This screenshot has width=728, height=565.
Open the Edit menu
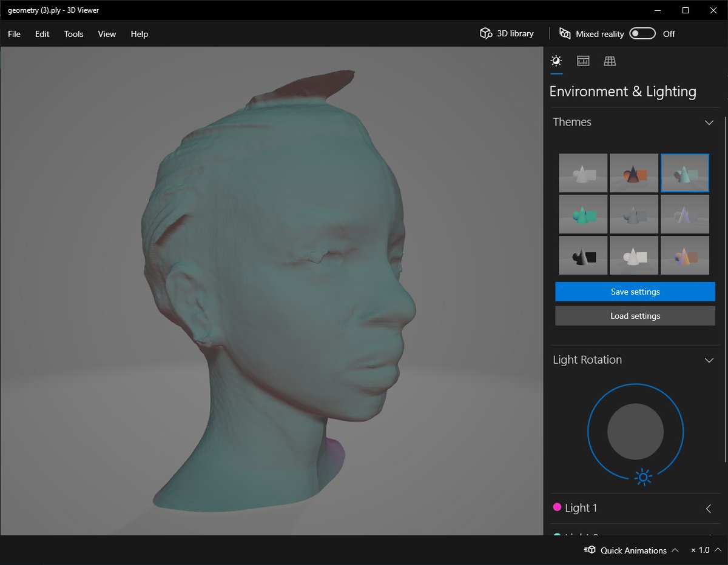(x=42, y=34)
